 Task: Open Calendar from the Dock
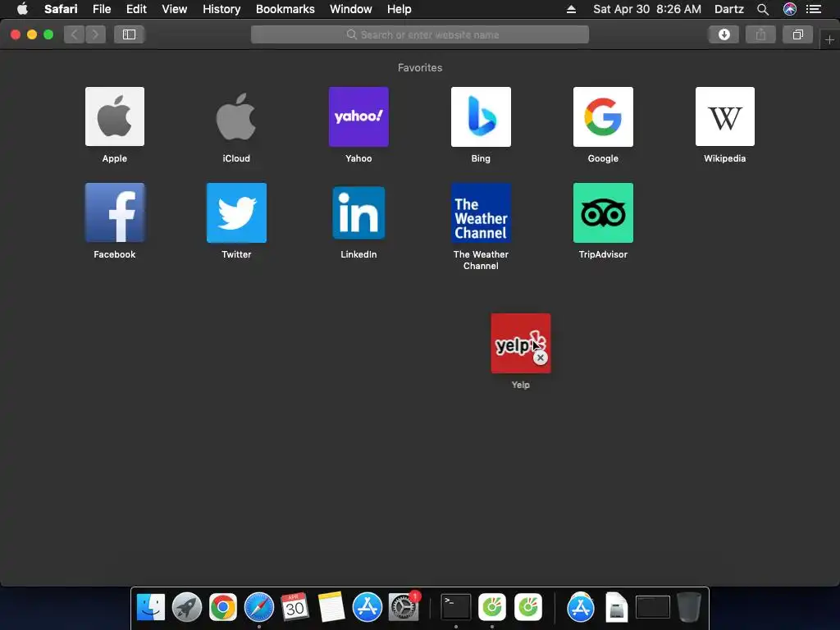tap(294, 608)
